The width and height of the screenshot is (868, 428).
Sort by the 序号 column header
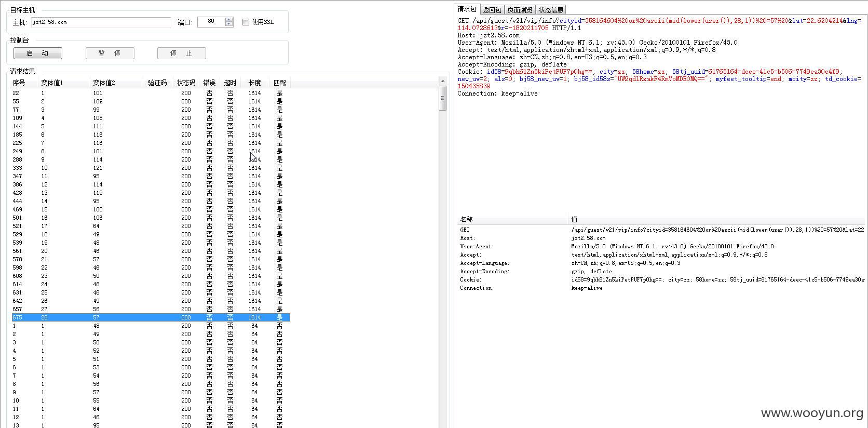pos(24,83)
